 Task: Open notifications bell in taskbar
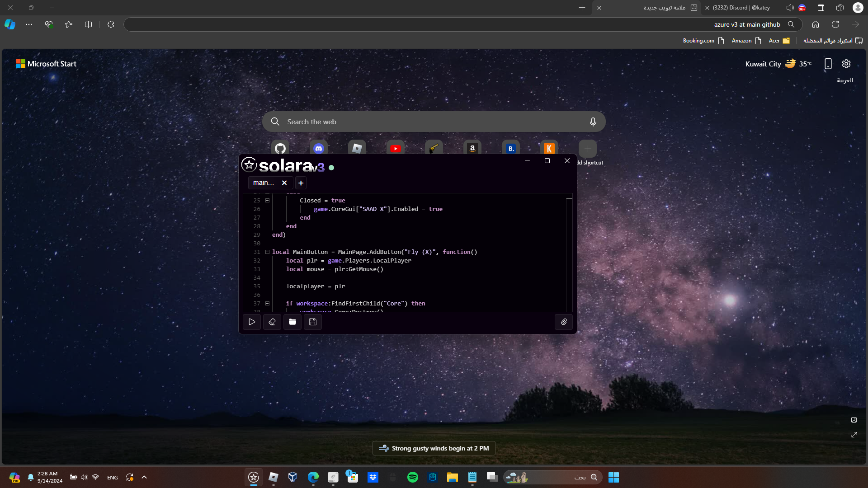[x=31, y=477]
